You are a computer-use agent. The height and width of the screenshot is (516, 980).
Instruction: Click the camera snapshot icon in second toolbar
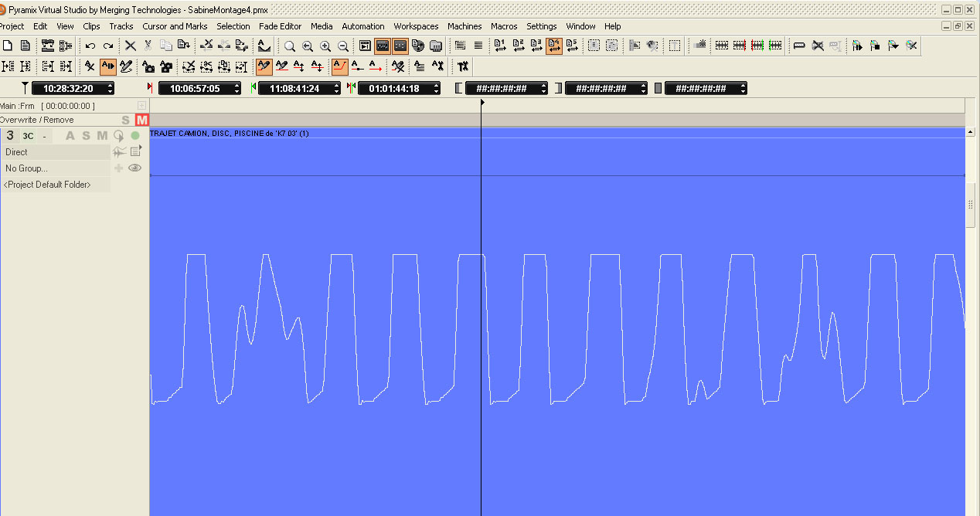pyautogui.click(x=148, y=66)
